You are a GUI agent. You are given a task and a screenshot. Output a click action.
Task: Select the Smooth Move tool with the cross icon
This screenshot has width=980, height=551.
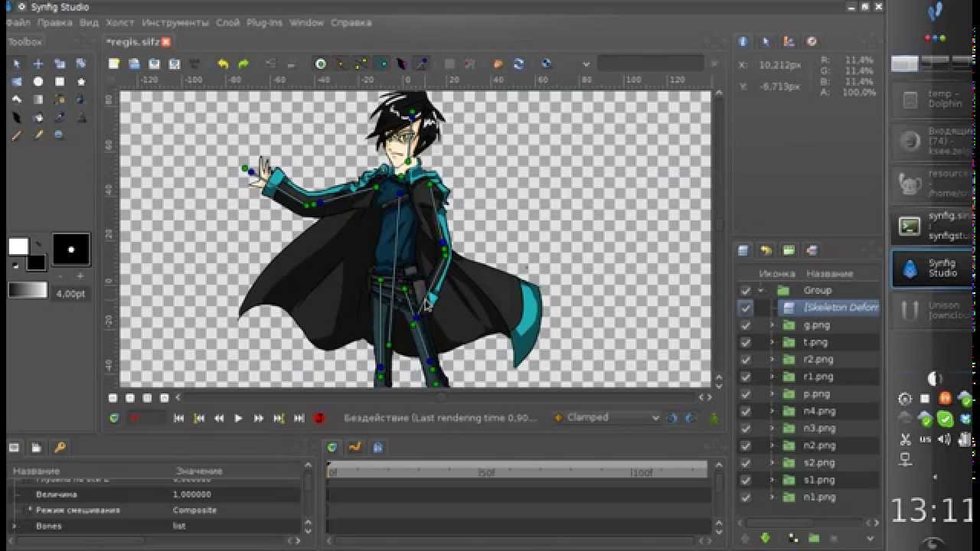[x=38, y=64]
